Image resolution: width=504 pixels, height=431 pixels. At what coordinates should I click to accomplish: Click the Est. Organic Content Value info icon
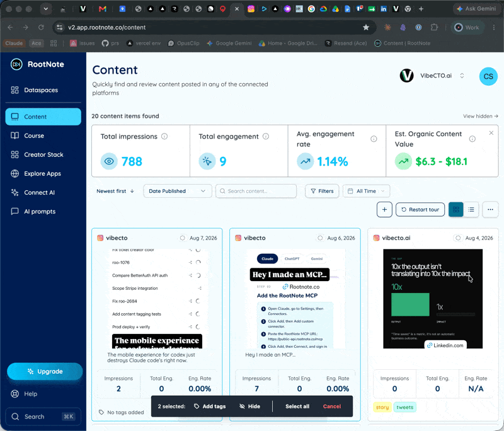472,139
